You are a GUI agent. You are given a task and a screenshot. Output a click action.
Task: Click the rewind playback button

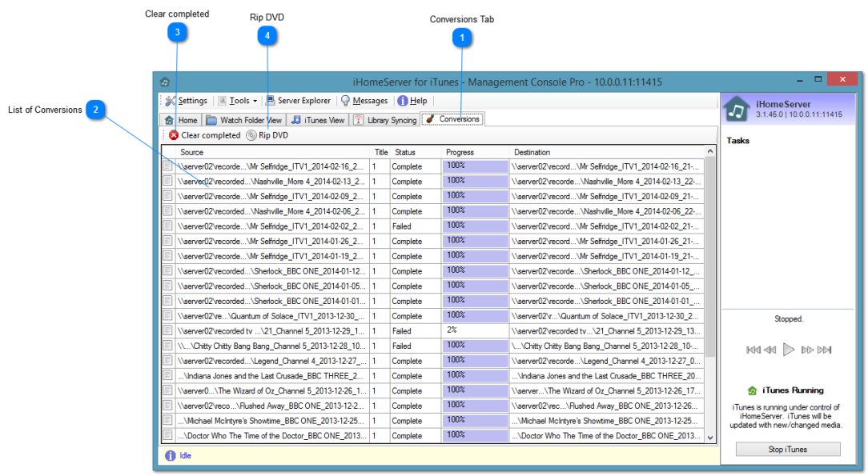point(770,350)
